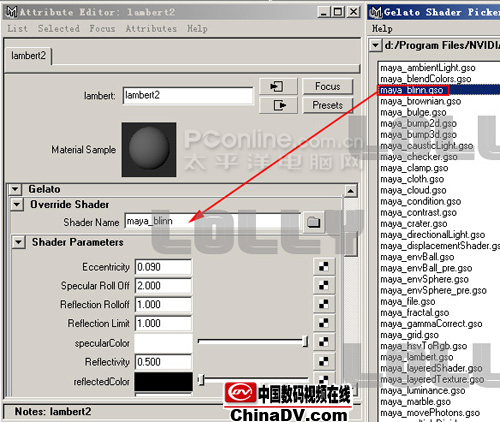Select maya_envBall.gso in shader list
The width and height of the screenshot is (500, 422).
[x=417, y=257]
